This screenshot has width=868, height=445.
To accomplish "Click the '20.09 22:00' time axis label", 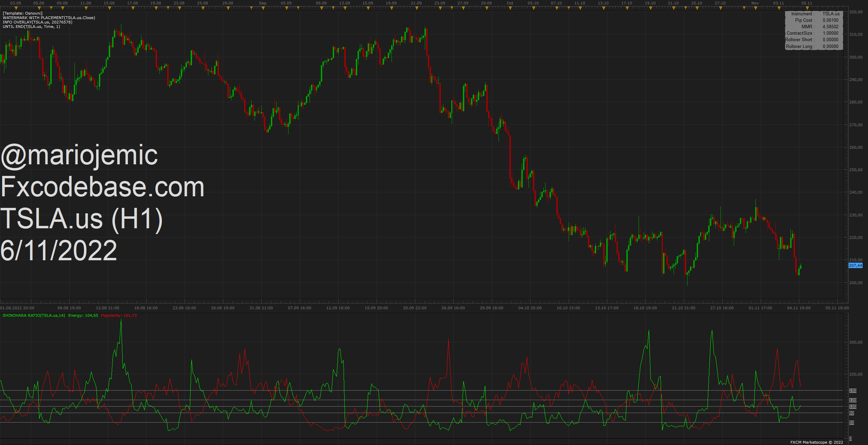I will pyautogui.click(x=415, y=308).
